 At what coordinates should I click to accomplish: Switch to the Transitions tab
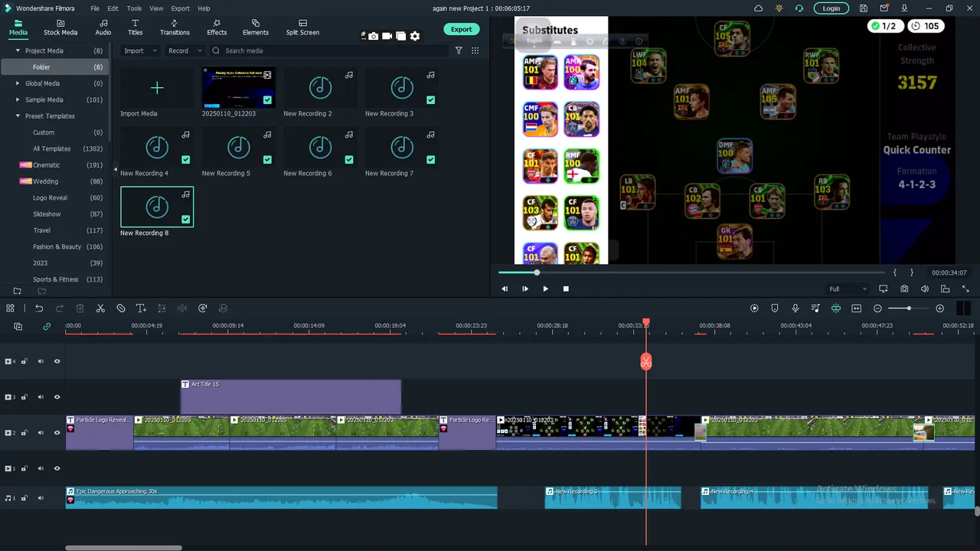coord(175,28)
